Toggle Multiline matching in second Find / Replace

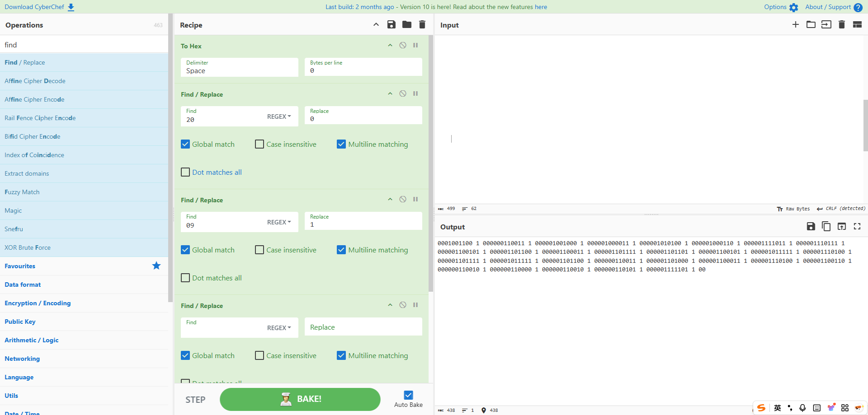click(x=341, y=250)
